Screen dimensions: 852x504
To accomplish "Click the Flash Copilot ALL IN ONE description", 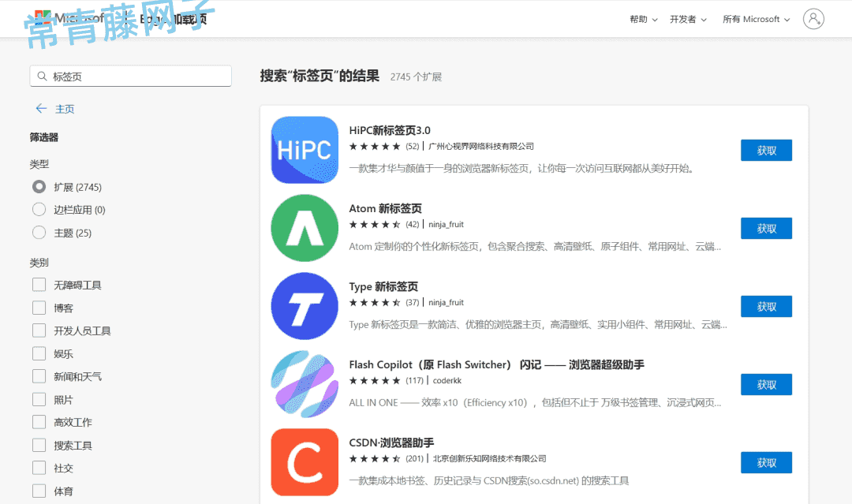I will [x=535, y=402].
